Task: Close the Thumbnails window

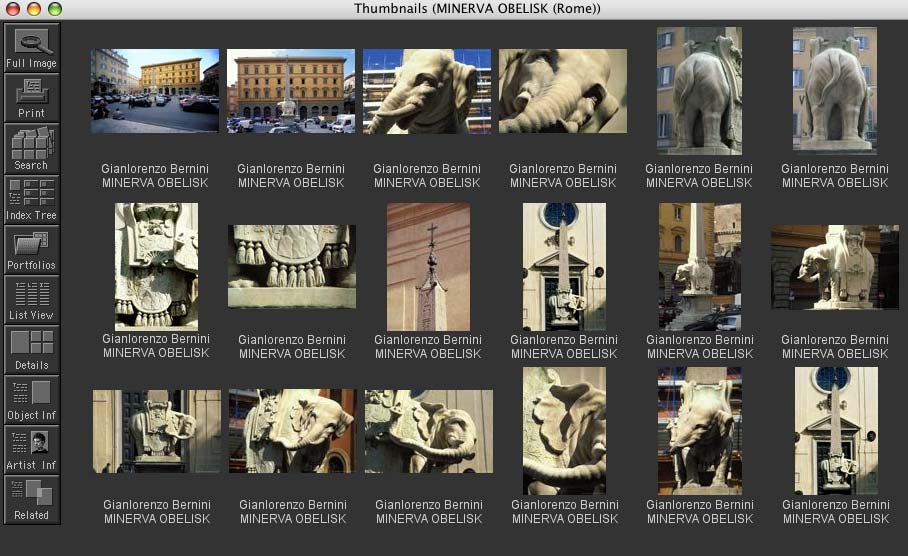Action: (x=13, y=9)
